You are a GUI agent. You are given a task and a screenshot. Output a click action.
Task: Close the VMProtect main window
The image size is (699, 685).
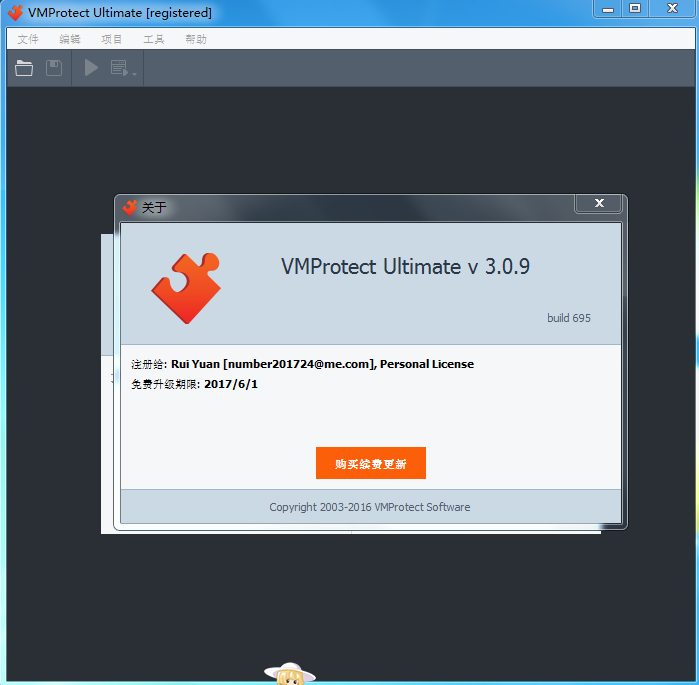[672, 9]
